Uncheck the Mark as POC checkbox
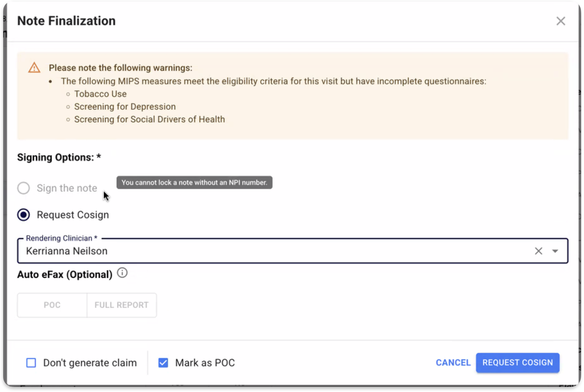The width and height of the screenshot is (584, 392). pyautogui.click(x=163, y=363)
